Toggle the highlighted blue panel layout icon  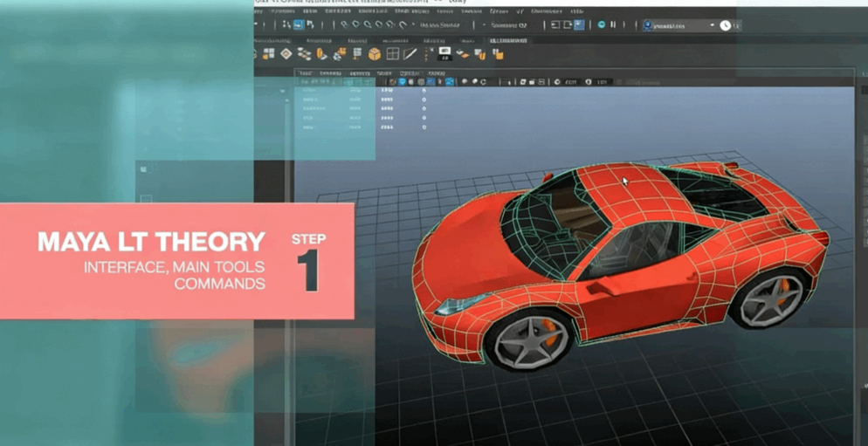coord(579,25)
